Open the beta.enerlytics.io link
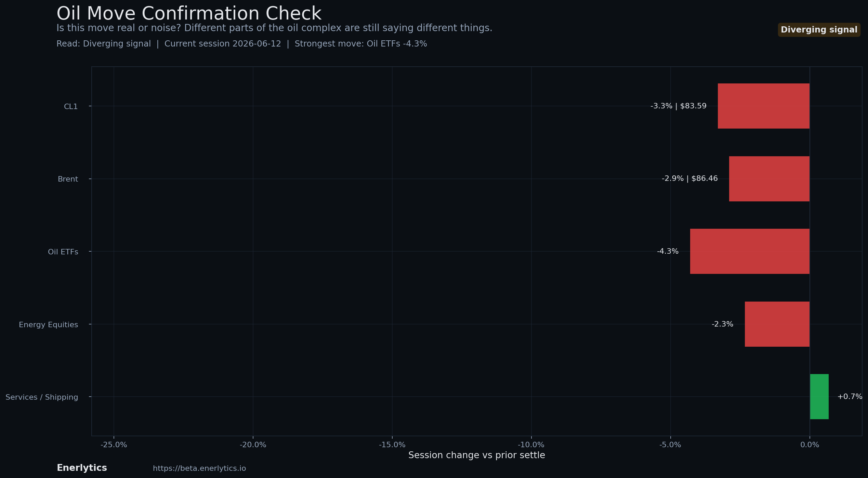868x478 pixels. point(199,468)
